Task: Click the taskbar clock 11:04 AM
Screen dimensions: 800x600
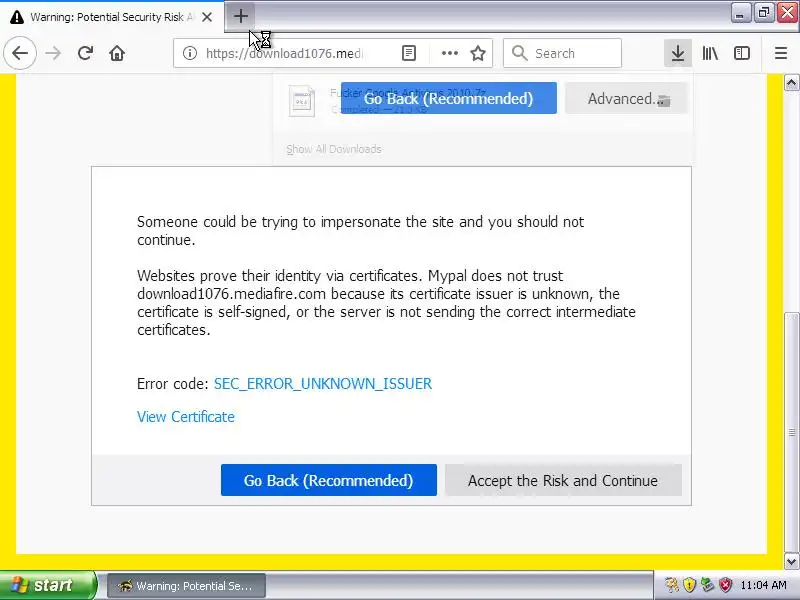Action: [763, 585]
